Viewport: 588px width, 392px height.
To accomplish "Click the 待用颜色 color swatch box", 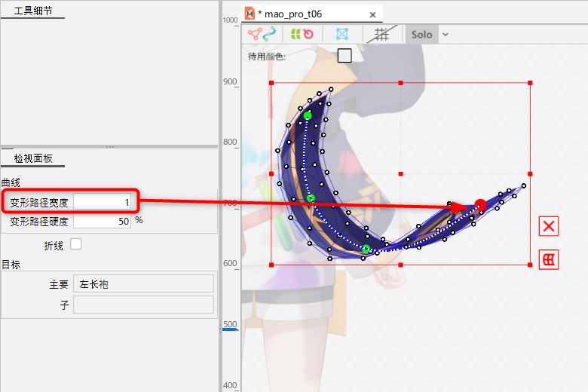I will (345, 55).
